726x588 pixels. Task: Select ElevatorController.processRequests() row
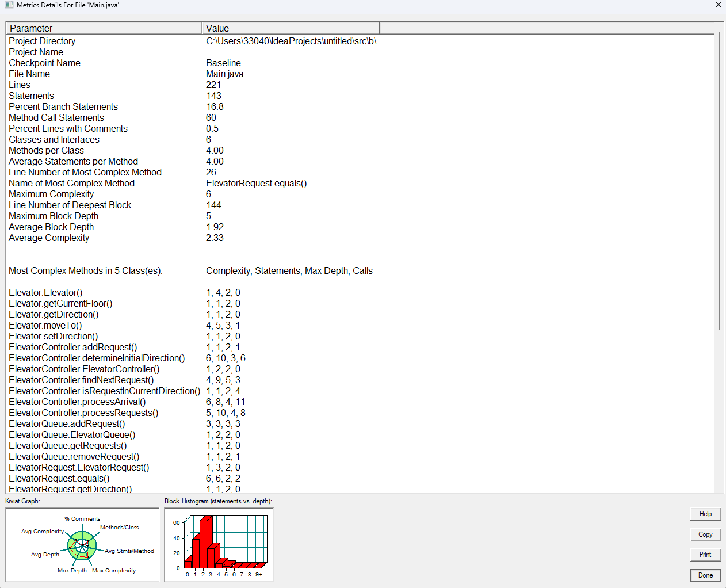pos(193,413)
